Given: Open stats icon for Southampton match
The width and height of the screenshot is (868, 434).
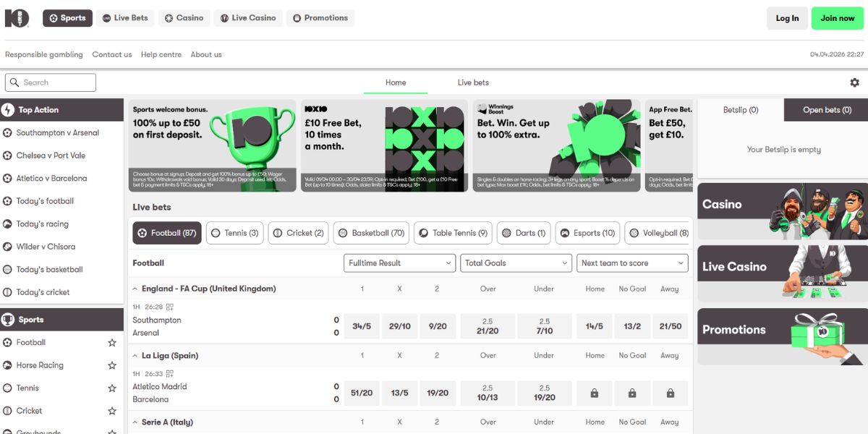Looking at the screenshot, I should pos(170,307).
